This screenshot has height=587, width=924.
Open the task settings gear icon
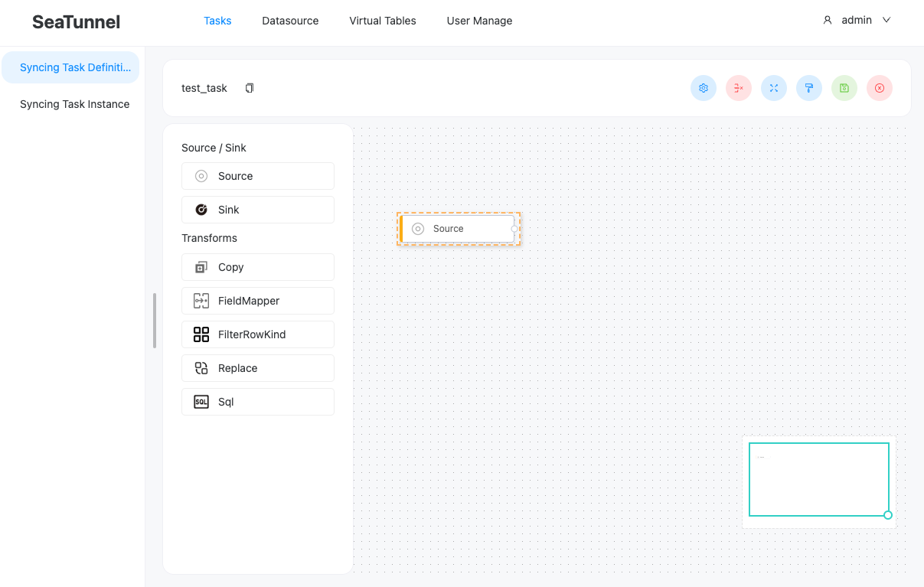point(704,88)
